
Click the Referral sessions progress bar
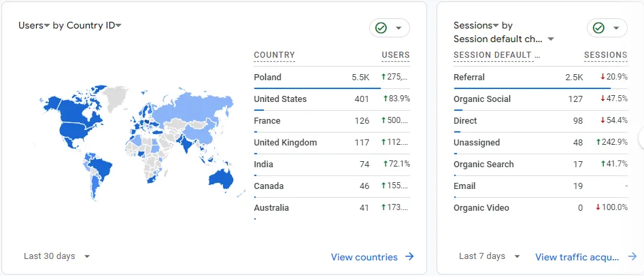click(532, 88)
